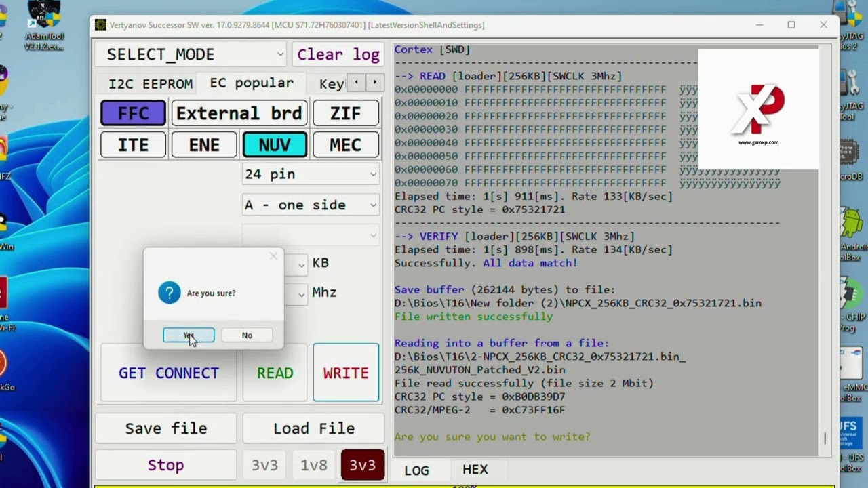Choose MEC chip type
868x488 pixels.
click(345, 145)
